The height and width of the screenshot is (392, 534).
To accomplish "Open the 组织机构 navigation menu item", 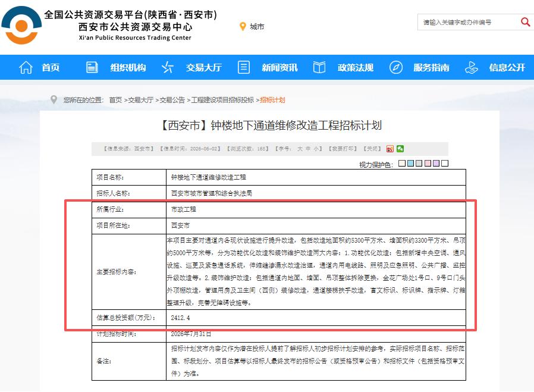I will 128,67.
